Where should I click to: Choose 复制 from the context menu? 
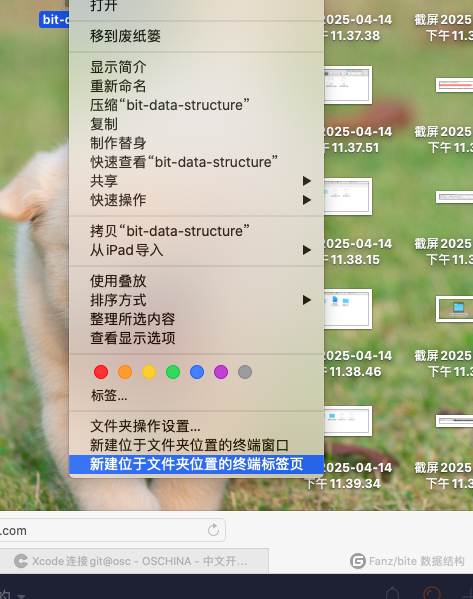(196, 124)
